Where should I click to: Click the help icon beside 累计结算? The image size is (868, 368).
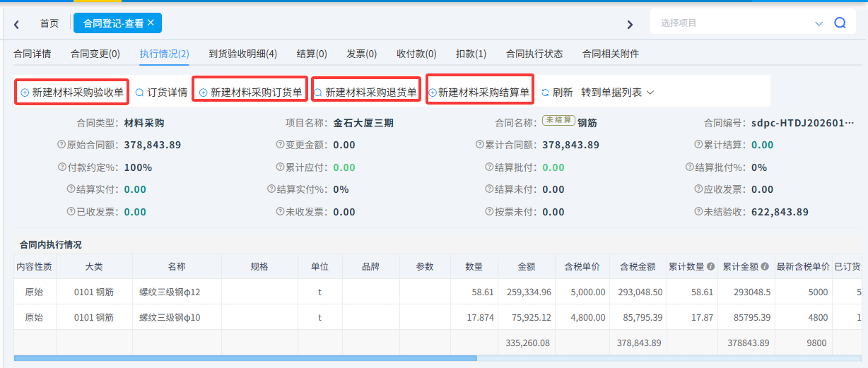click(698, 145)
